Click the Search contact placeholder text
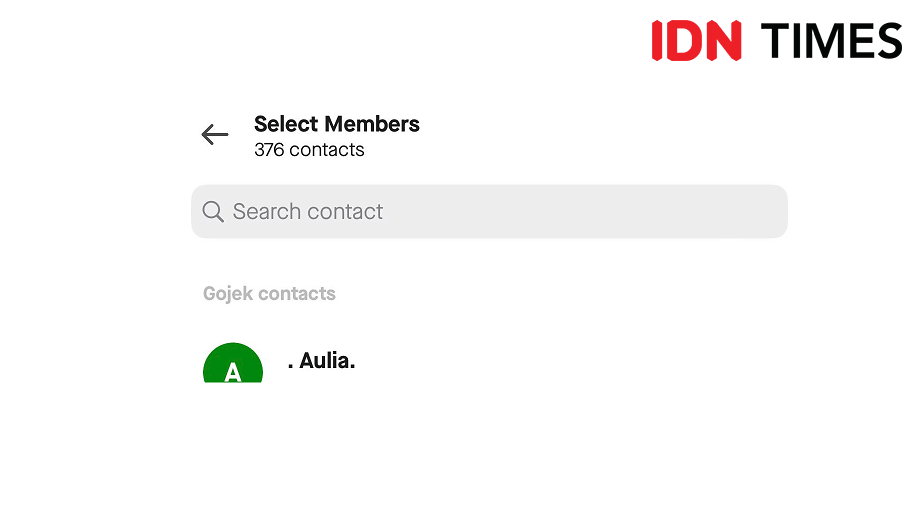 point(308,212)
